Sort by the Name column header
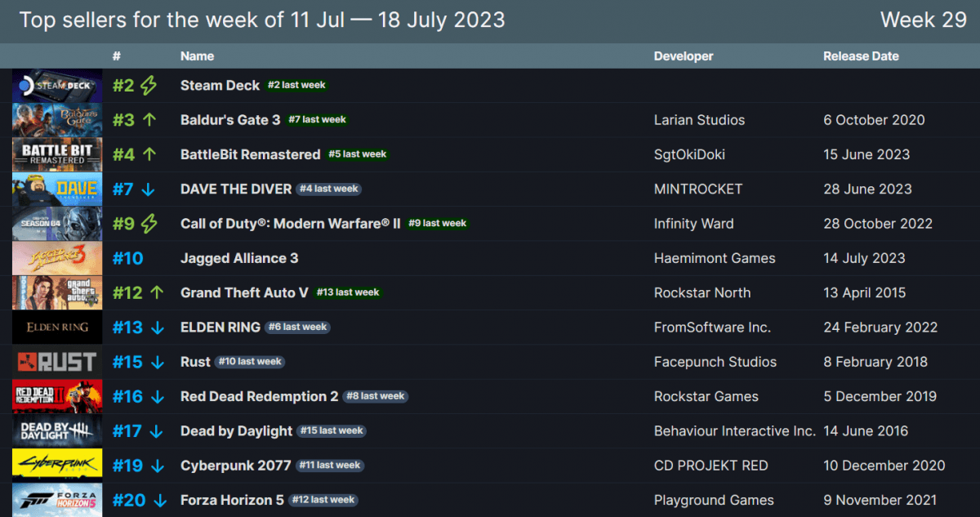Screen dimensions: 980x517 pyautogui.click(x=197, y=56)
